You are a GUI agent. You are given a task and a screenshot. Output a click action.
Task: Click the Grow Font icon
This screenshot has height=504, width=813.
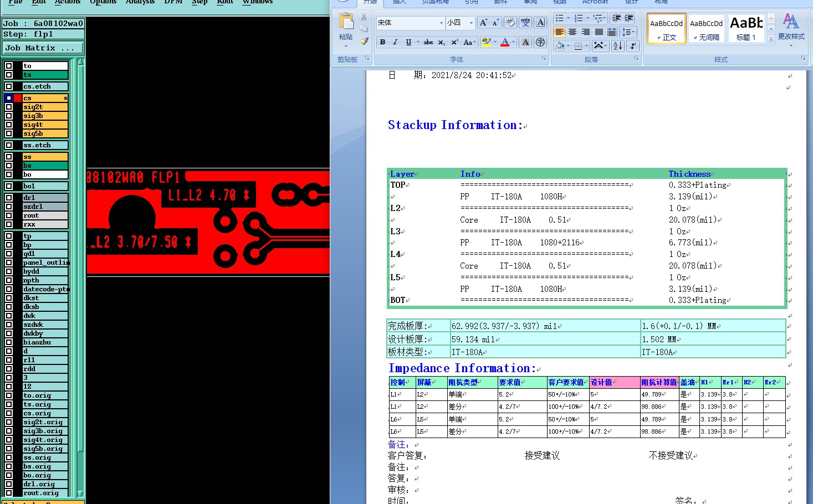(483, 23)
